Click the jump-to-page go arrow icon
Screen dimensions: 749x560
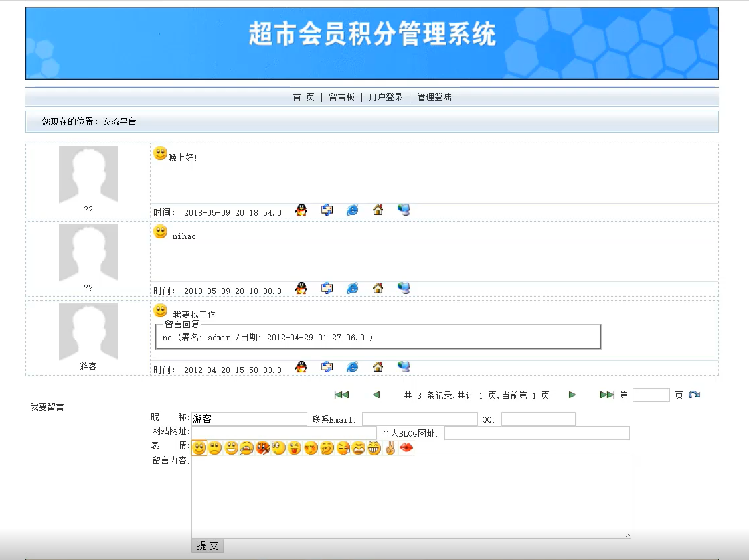[694, 395]
